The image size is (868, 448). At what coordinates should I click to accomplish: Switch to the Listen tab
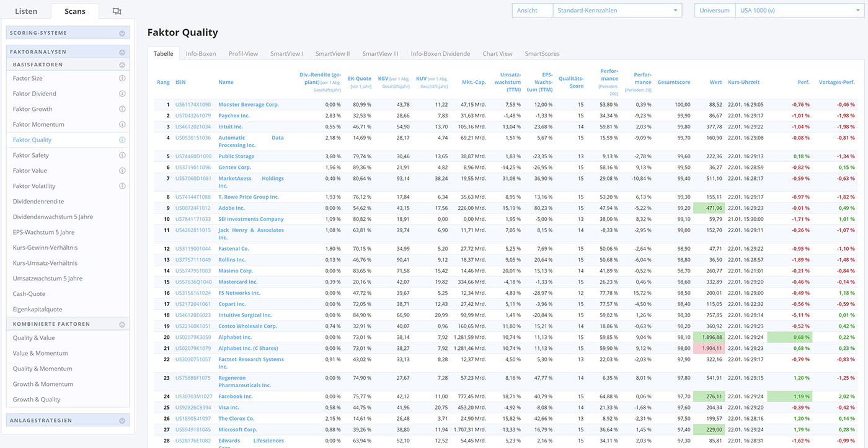[x=26, y=11]
